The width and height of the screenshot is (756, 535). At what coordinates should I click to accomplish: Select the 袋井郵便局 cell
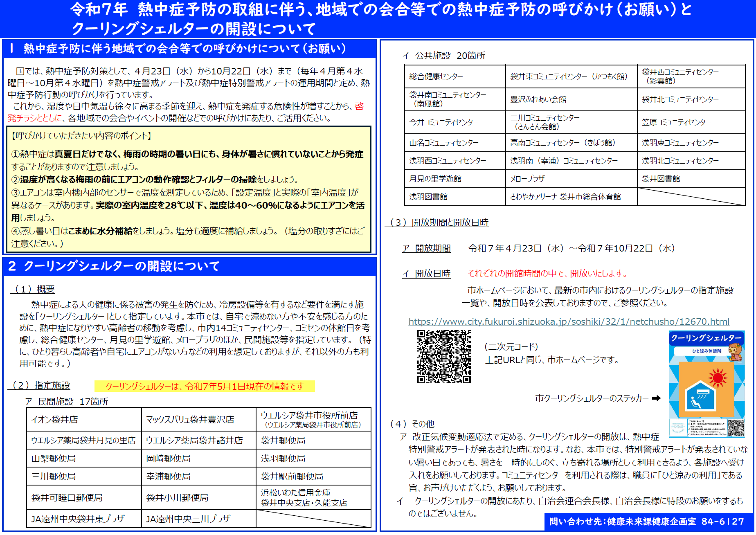click(x=314, y=440)
